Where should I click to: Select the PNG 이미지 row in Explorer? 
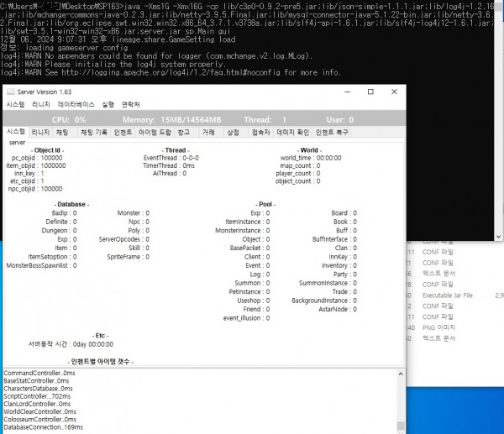(x=454, y=327)
